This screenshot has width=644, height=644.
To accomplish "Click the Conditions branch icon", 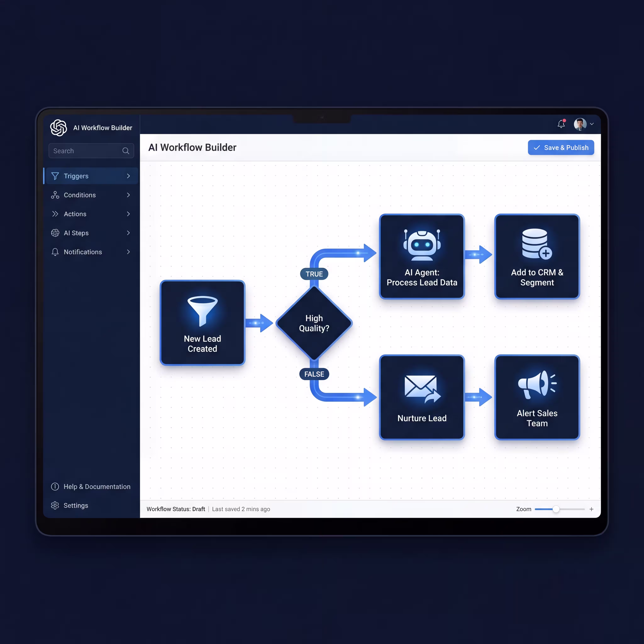I will pyautogui.click(x=55, y=195).
